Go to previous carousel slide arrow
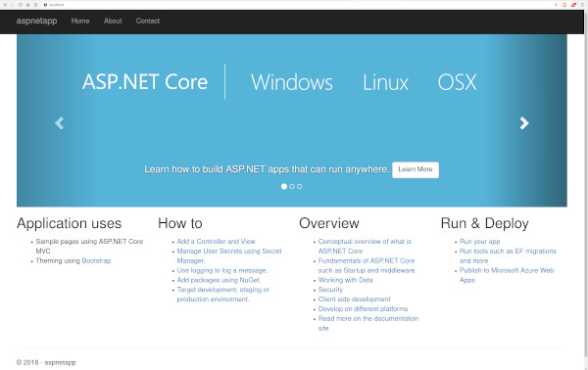Viewport: 588px width, 370px height. (x=59, y=122)
